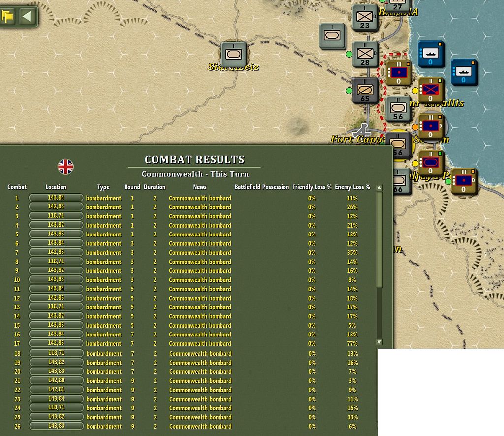Select the unnumbered armor unit west of unit 28
The image size is (504, 436).
click(332, 35)
